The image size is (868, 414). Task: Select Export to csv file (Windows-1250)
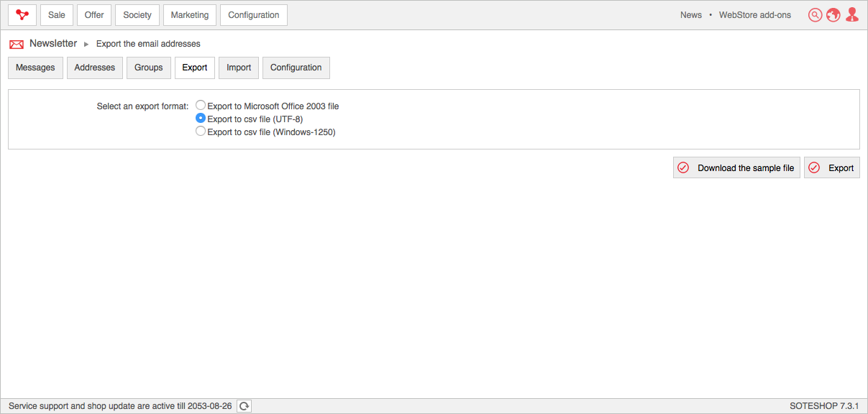click(201, 132)
